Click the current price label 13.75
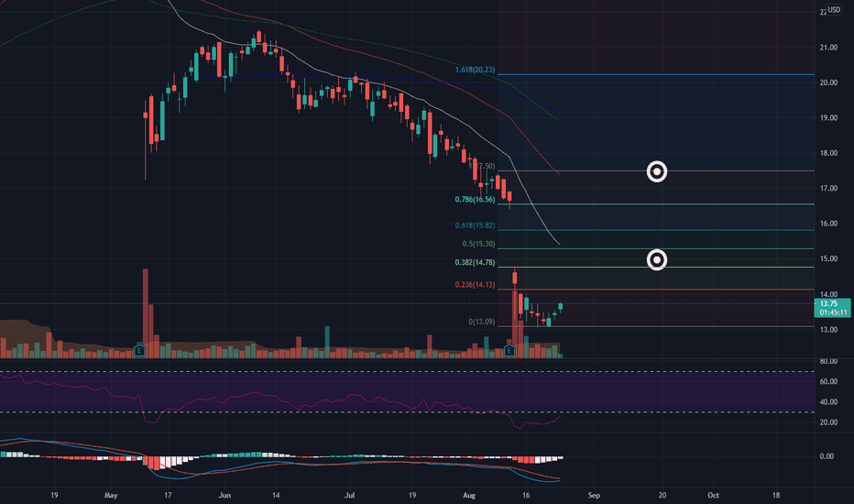854x504 pixels. pos(829,303)
